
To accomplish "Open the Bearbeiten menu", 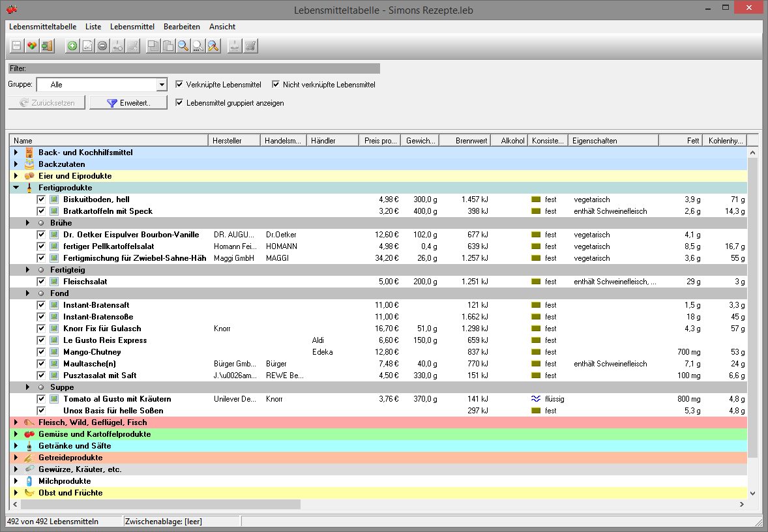I will pyautogui.click(x=181, y=27).
